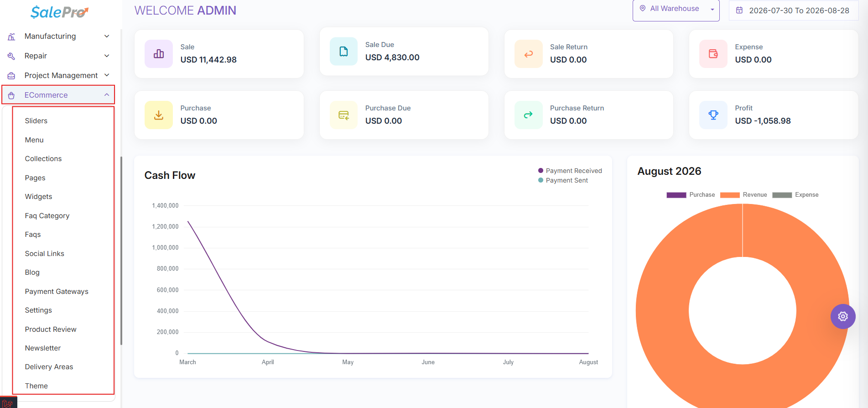This screenshot has width=868, height=408.
Task: Expand the Project Management chevron
Action: point(107,75)
